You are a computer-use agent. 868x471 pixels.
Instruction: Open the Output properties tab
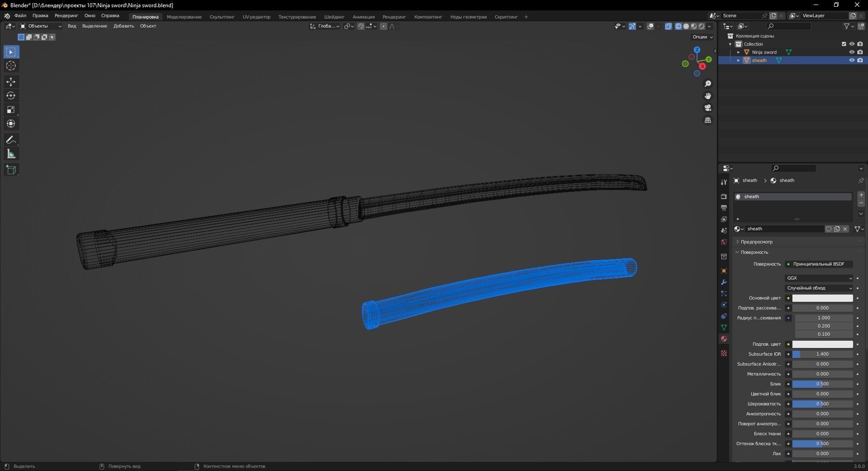(x=724, y=208)
